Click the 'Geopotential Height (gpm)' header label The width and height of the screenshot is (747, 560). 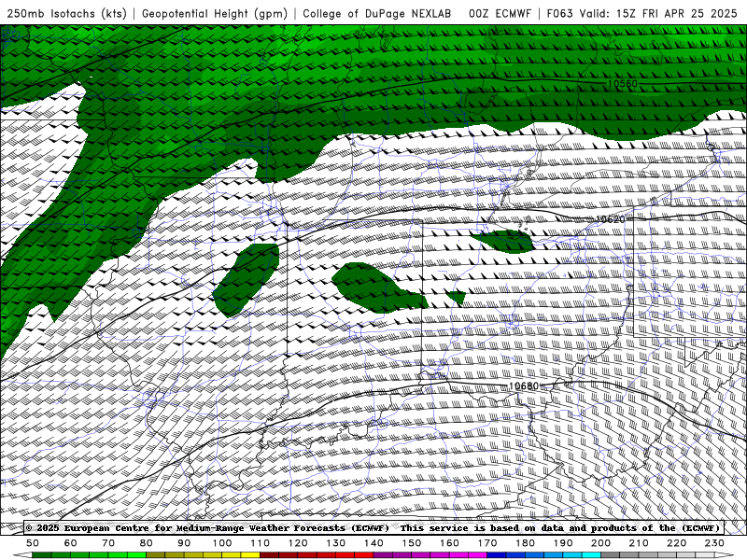click(215, 13)
